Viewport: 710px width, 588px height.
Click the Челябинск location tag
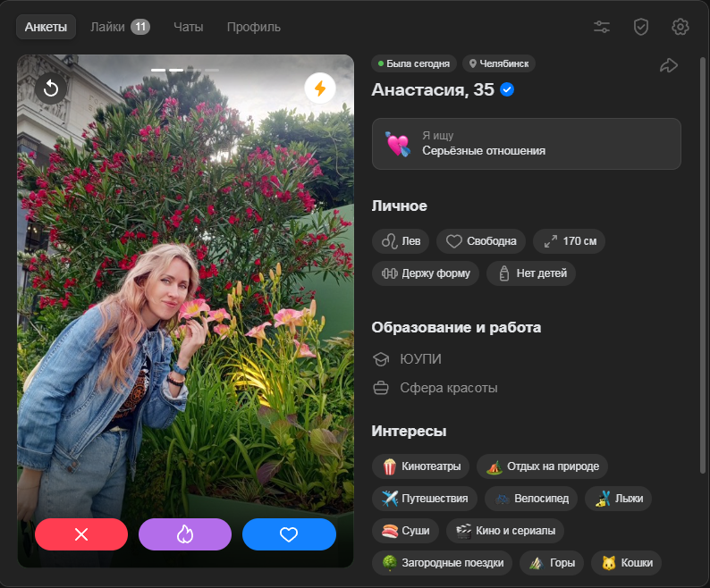tap(499, 63)
